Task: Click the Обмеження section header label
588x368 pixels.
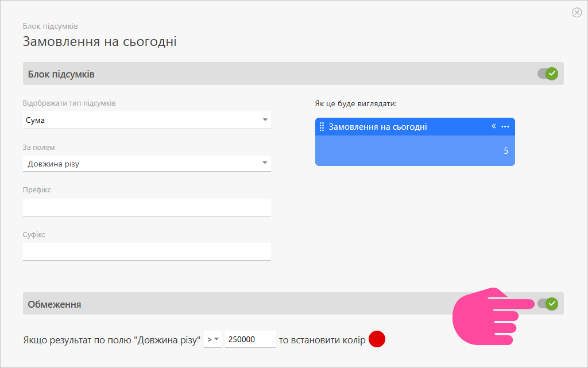Action: pos(55,304)
